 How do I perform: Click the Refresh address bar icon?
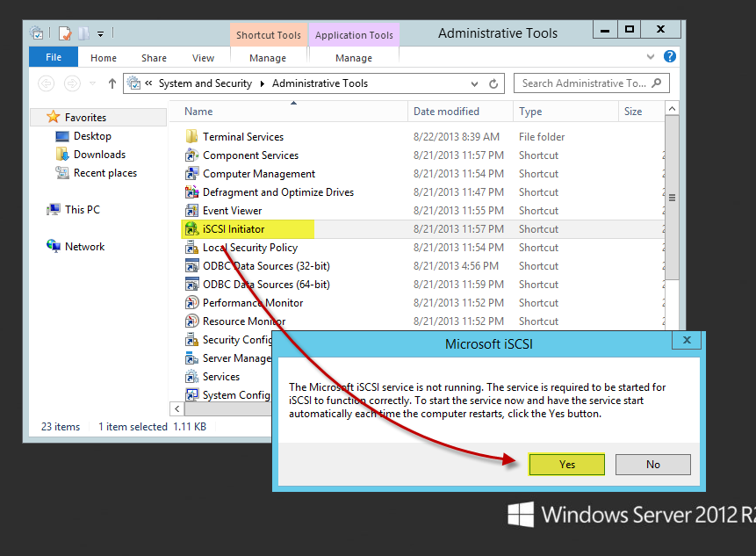pyautogui.click(x=493, y=84)
